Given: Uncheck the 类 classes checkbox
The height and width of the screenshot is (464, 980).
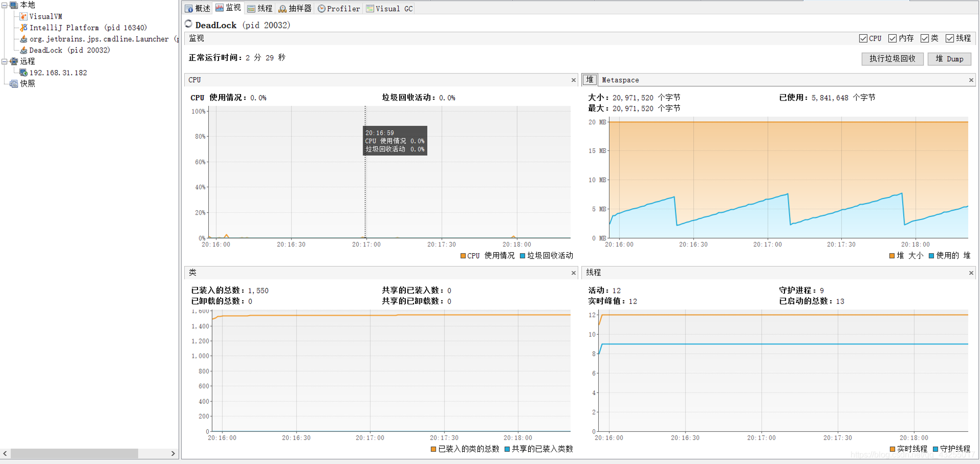Looking at the screenshot, I should point(925,38).
